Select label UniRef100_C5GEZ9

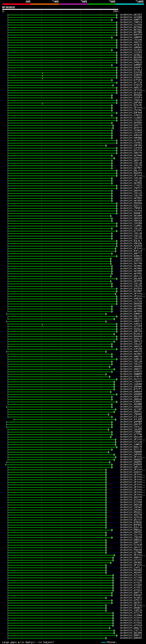(x=131, y=100)
